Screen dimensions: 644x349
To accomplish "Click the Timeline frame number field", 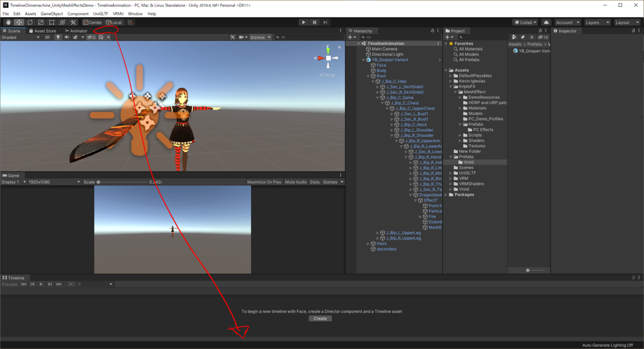I will click(x=92, y=284).
